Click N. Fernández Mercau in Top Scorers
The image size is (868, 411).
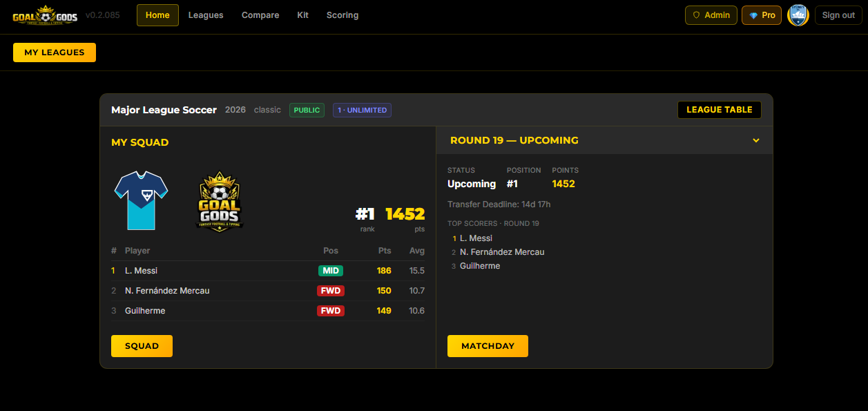[502, 252]
